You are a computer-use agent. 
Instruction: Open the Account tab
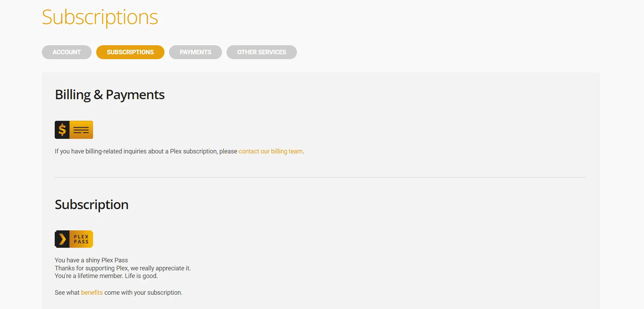[67, 52]
